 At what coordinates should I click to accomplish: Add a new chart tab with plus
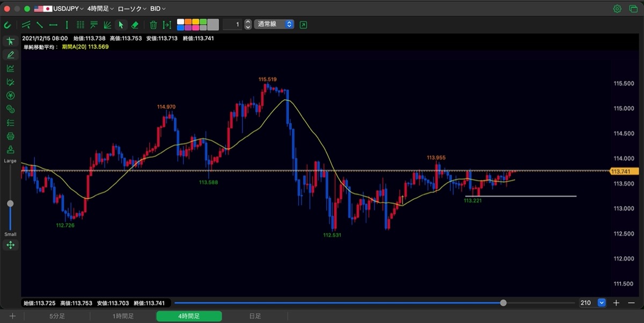pos(12,316)
